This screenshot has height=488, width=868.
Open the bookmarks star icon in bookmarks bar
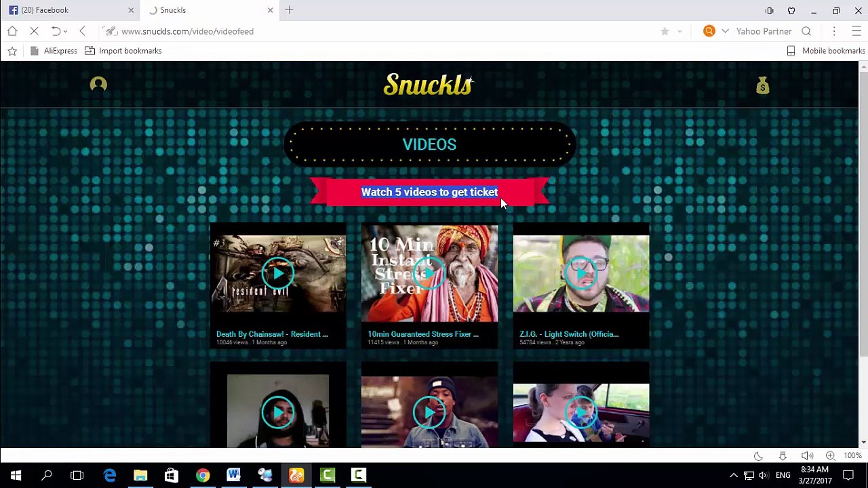coord(12,51)
